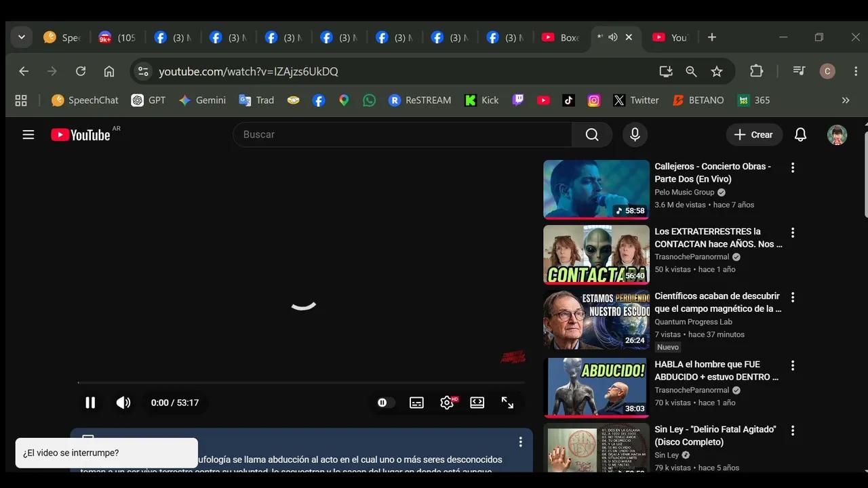
Task: Open SpeechChat bookmark
Action: [x=85, y=100]
